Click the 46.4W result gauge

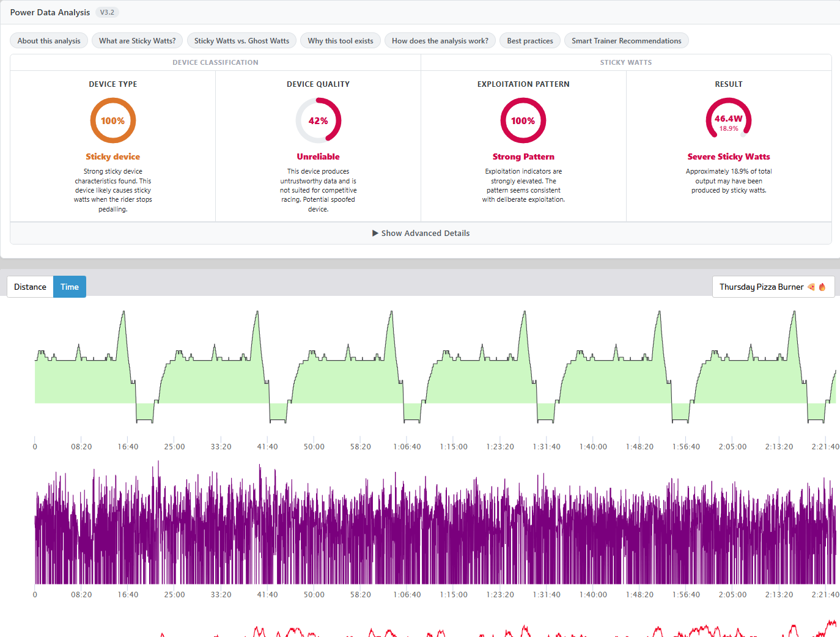[729, 121]
